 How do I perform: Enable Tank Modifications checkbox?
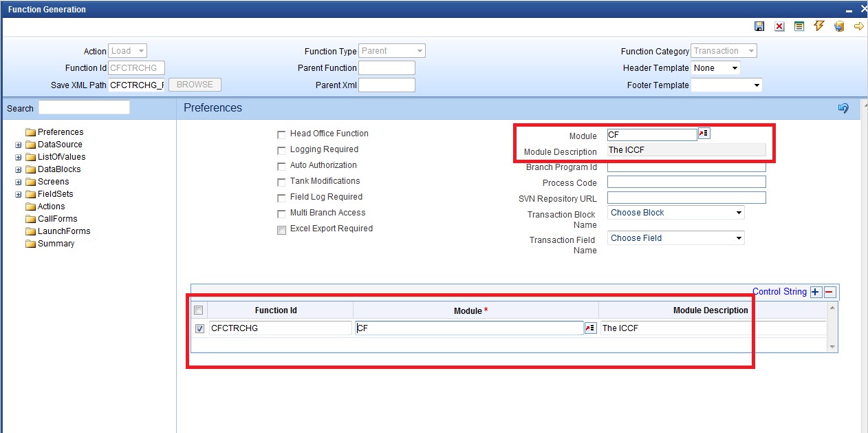point(281,182)
